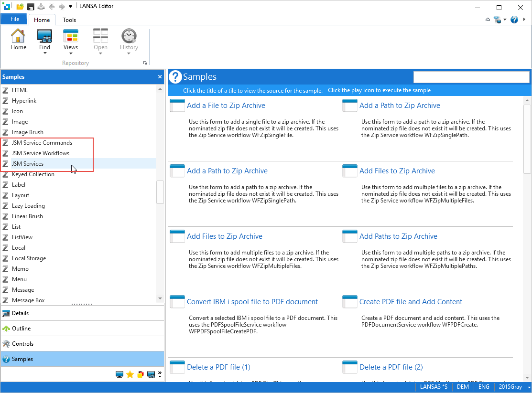The height and width of the screenshot is (393, 532).
Task: Select JSM Services in the list
Action: 28,164
